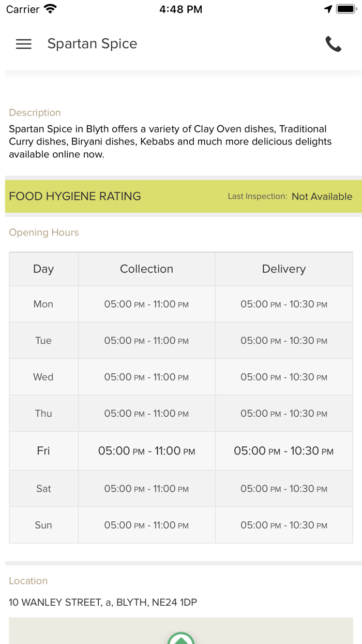This screenshot has height=644, width=362.
Task: Tap the Spartan Spice title
Action: coord(92,44)
